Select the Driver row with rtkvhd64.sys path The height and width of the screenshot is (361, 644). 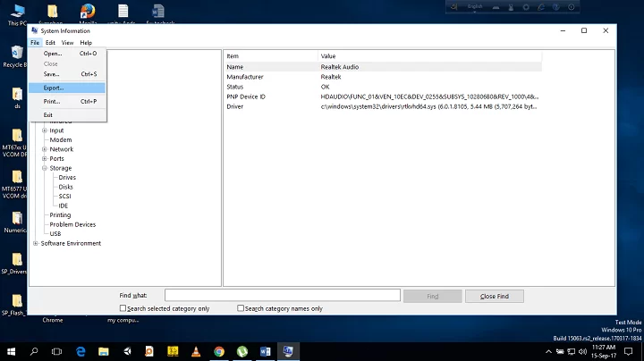tap(383, 106)
